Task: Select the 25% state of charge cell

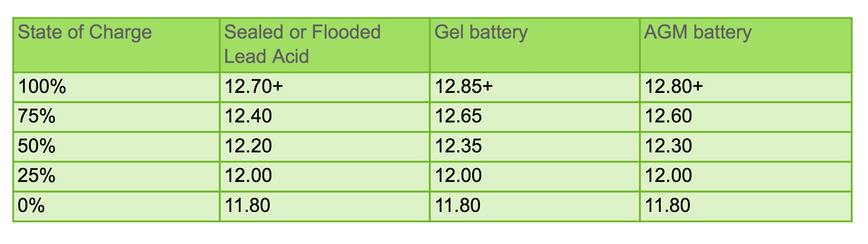Action: (116, 176)
